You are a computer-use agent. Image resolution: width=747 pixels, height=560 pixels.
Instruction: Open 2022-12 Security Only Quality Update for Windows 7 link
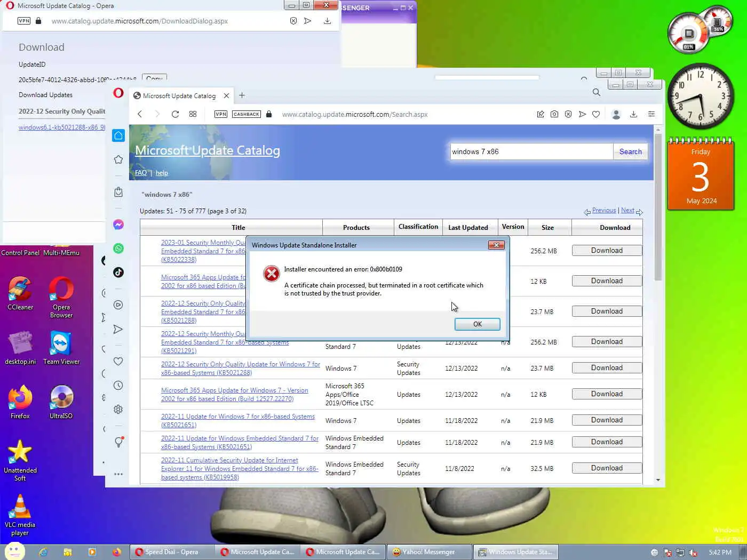241,369
